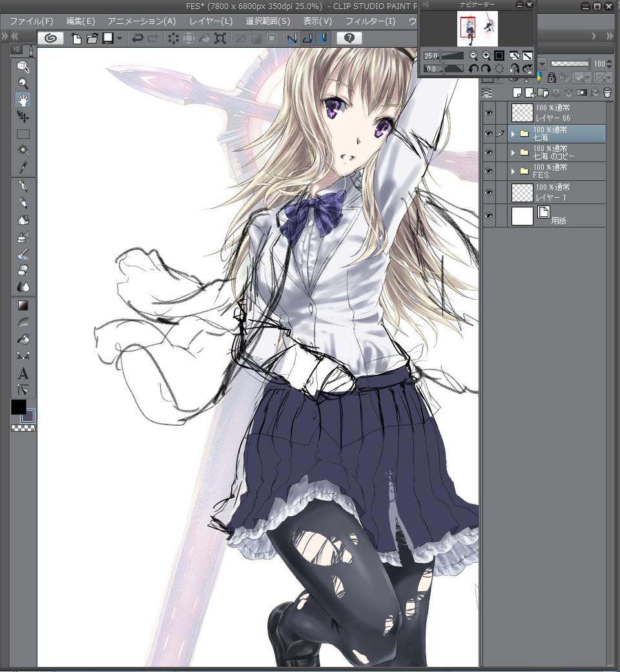Viewport: 620px width, 672px height.
Task: Open a file with the folder icon
Action: point(92,38)
